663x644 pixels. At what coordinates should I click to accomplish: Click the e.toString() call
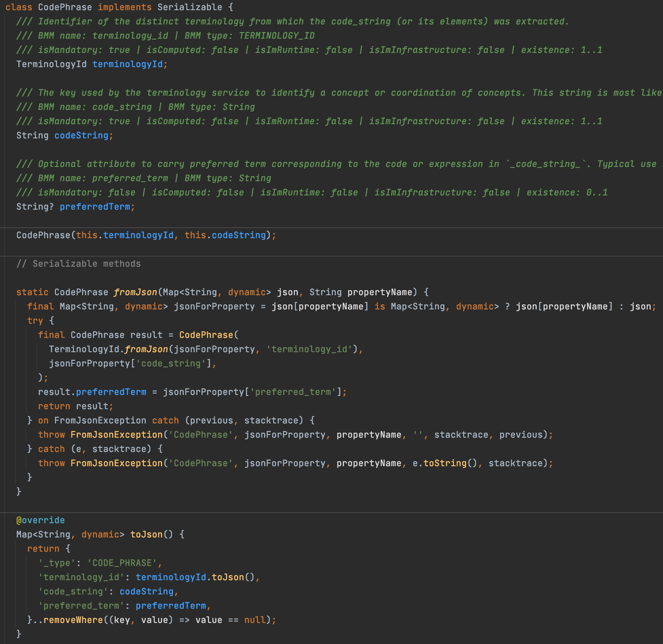pyautogui.click(x=445, y=463)
